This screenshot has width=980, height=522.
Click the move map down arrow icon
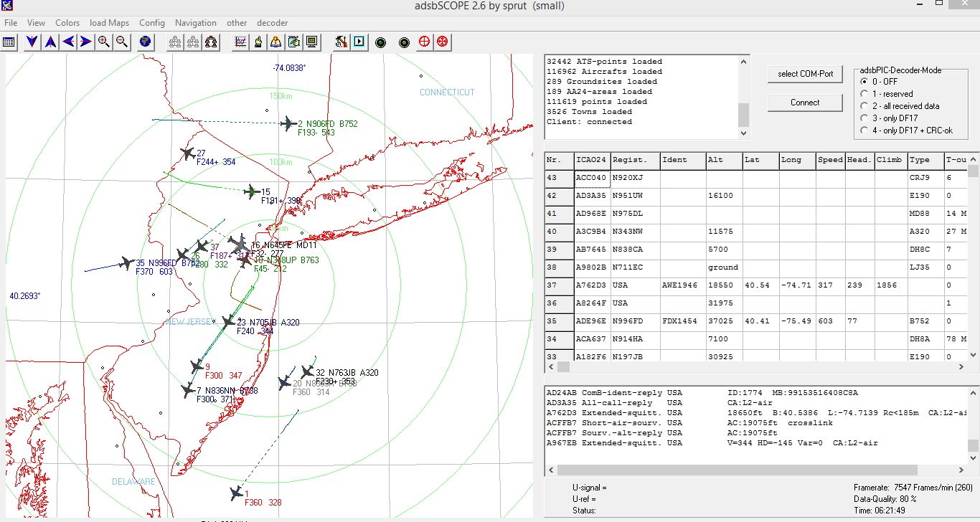click(x=32, y=42)
